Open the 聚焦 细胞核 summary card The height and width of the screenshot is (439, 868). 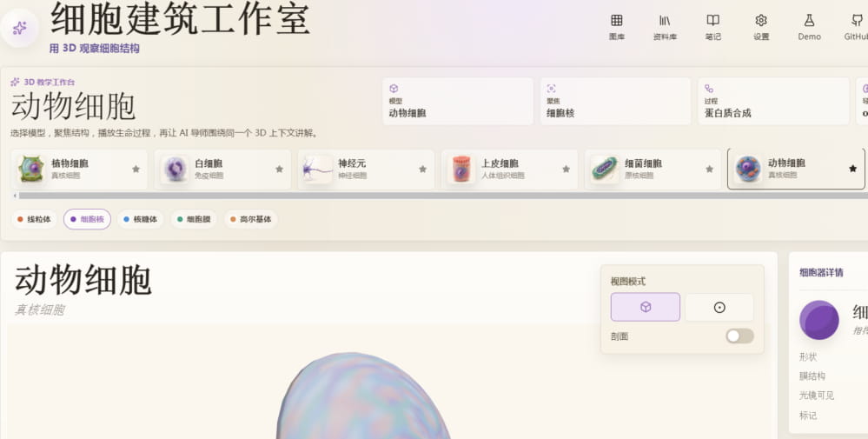pos(615,101)
